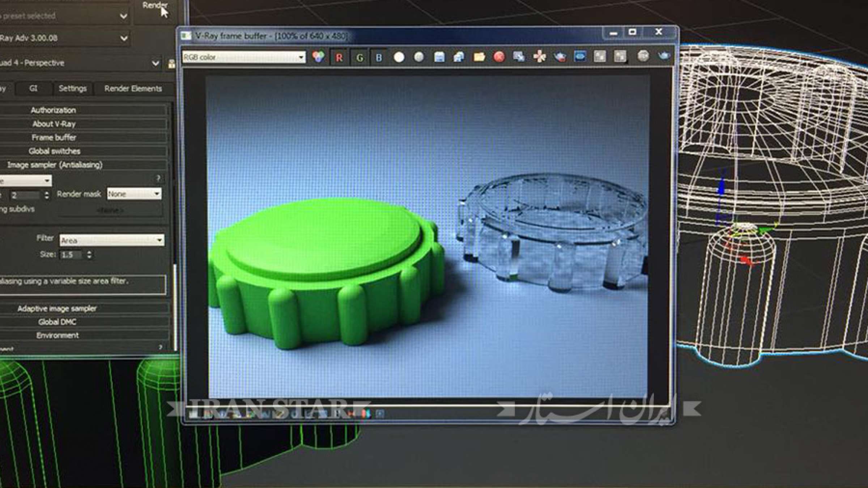Open the Render Elements tab
The height and width of the screenshot is (488, 868).
click(133, 89)
